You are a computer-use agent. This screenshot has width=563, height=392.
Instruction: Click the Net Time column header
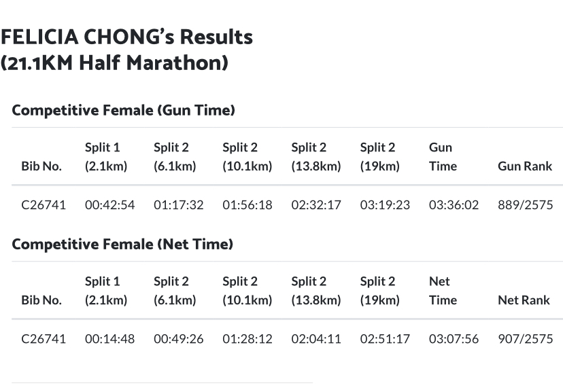pos(443,290)
